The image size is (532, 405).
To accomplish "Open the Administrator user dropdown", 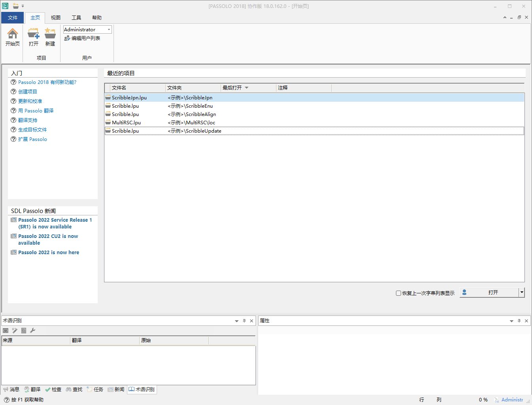I will [109, 30].
